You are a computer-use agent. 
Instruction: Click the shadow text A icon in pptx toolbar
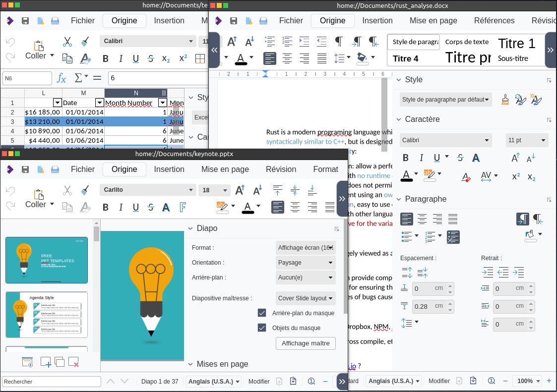[x=166, y=207]
